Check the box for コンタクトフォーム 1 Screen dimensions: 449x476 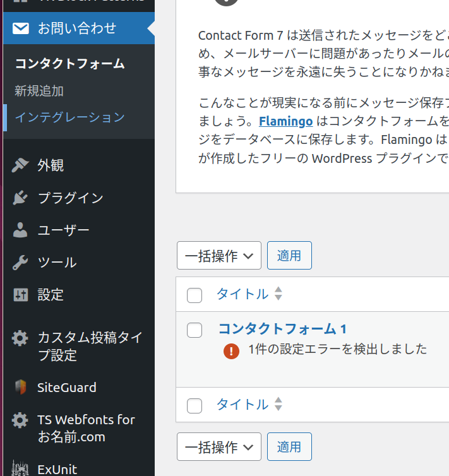click(x=195, y=330)
